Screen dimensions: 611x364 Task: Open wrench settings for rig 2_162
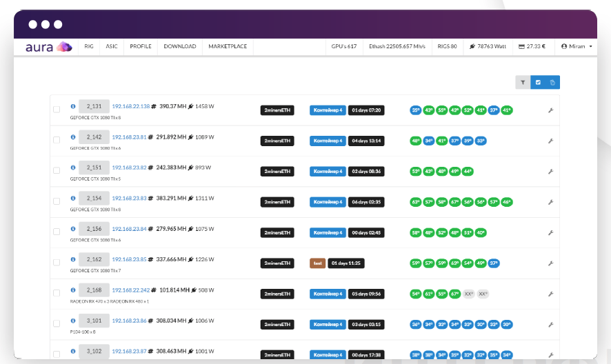(550, 263)
